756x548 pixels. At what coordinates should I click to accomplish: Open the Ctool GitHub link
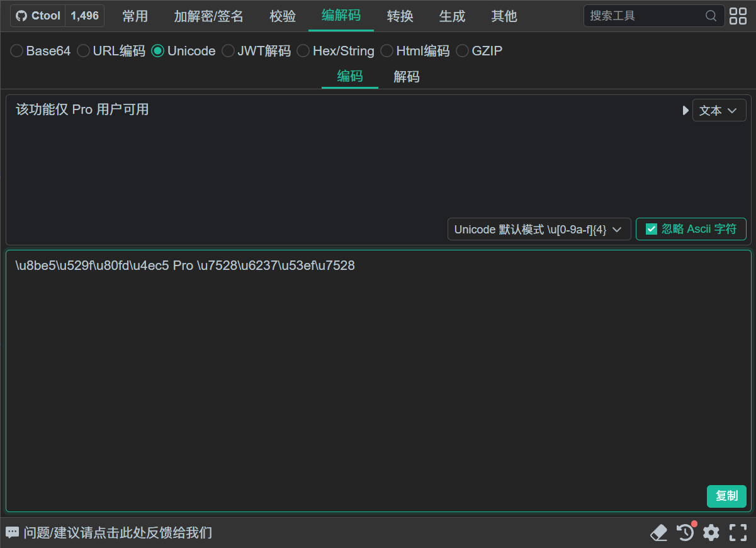click(38, 16)
